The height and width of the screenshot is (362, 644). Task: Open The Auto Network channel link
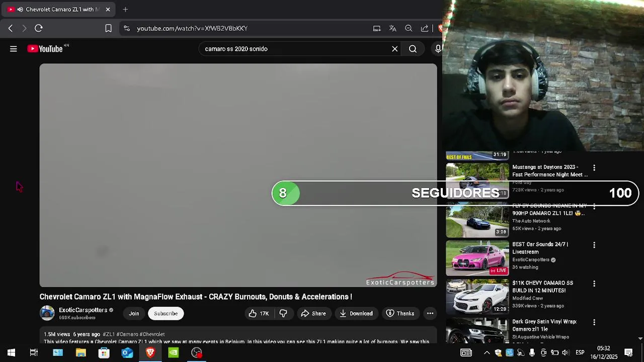point(531,221)
